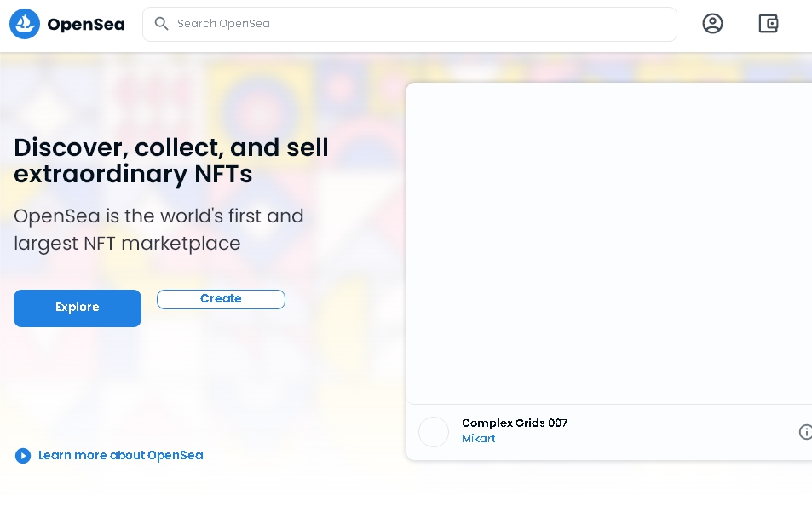Click the magnifier icon in search bar
812x530 pixels.
click(161, 24)
